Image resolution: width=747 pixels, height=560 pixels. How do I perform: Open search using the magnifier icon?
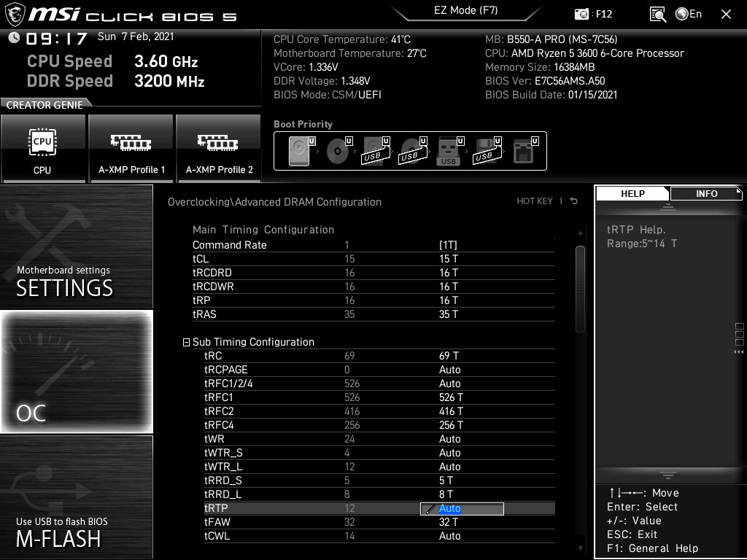pos(657,13)
